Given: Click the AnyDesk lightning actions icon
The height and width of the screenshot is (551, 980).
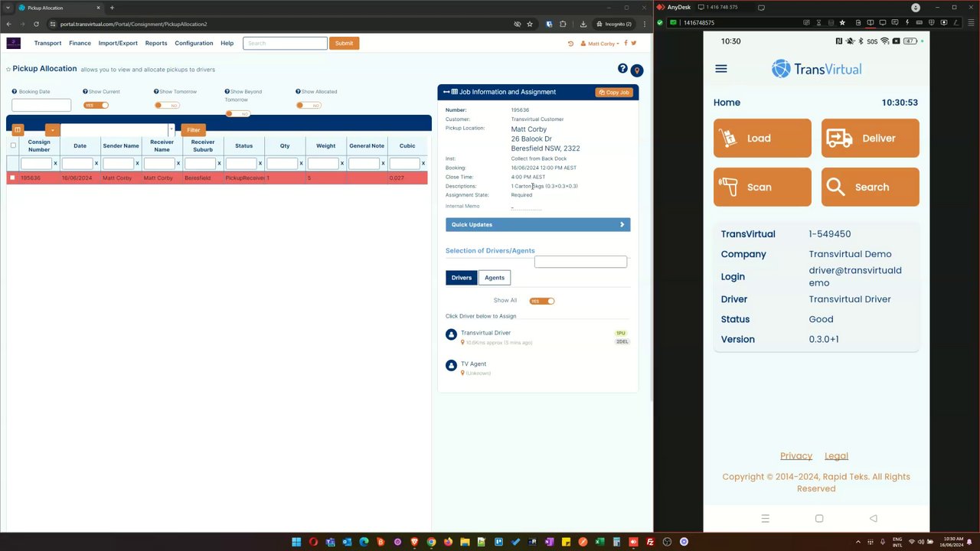Looking at the screenshot, I should [x=907, y=22].
